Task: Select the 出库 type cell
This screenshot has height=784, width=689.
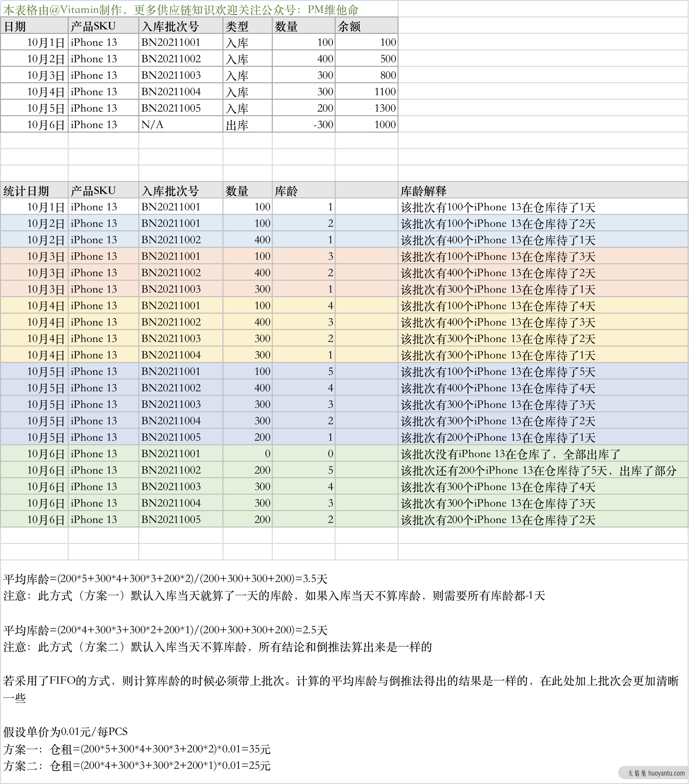Action: point(248,125)
